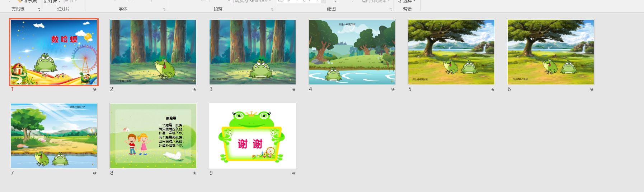This screenshot has height=192, width=644.
Task: Open the 绘图 group dialog launcher
Action: tap(391, 9)
